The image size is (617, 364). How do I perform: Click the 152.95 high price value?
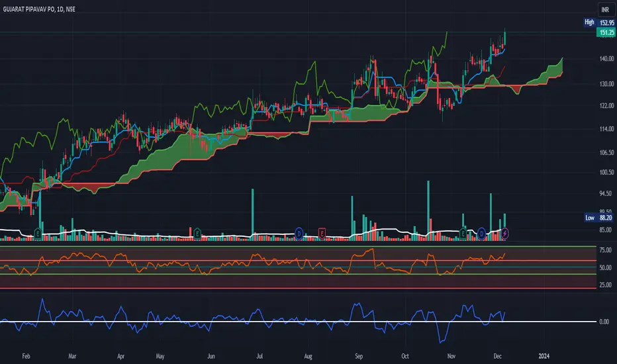point(606,23)
